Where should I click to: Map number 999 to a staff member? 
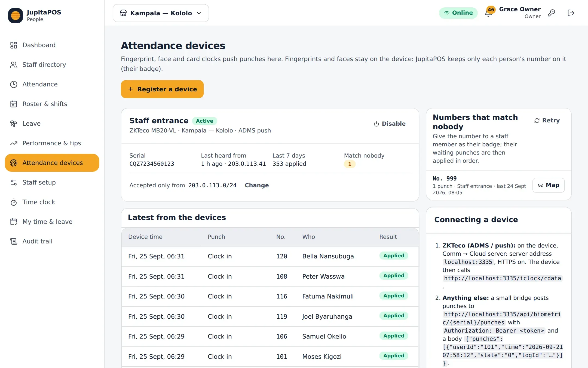[549, 185]
